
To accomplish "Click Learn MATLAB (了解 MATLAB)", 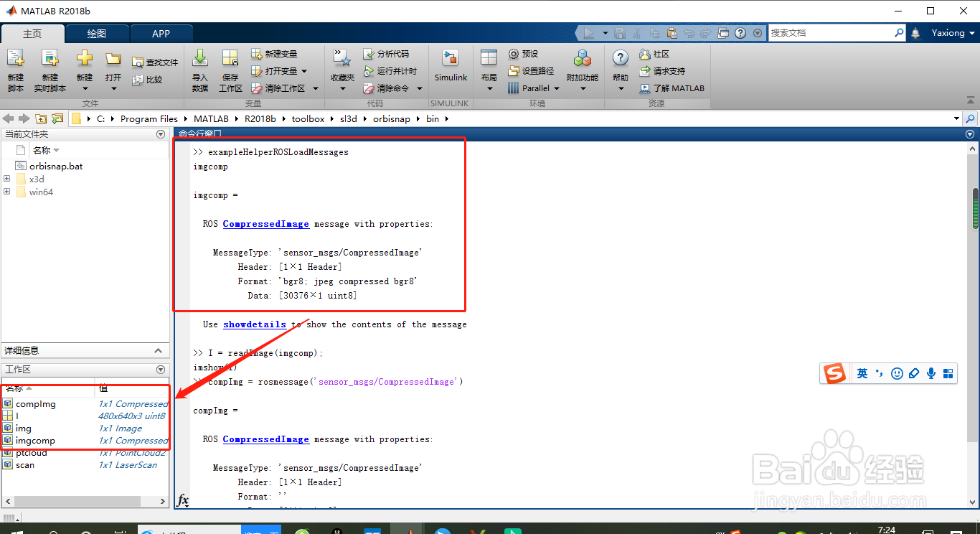I will coord(672,88).
